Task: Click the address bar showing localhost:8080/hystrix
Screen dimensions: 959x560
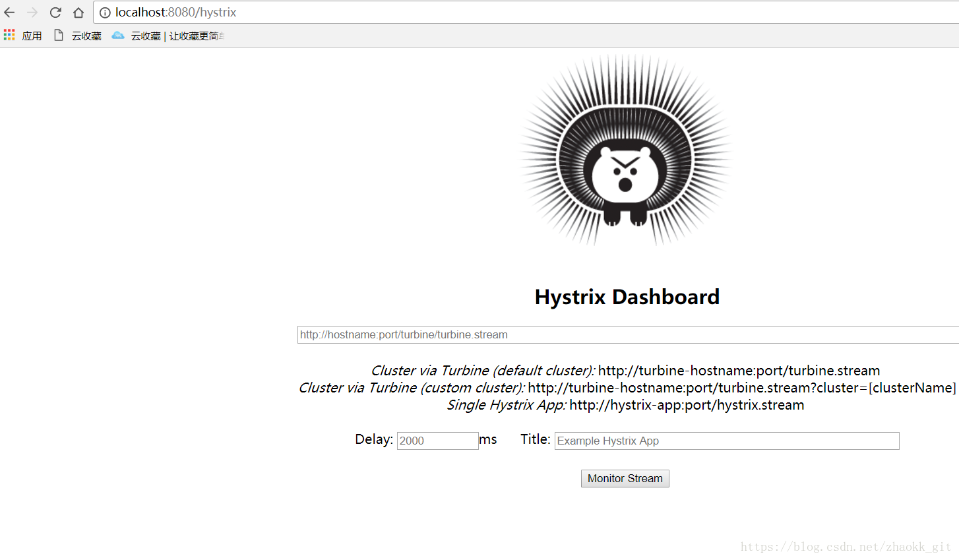Action: [x=526, y=13]
